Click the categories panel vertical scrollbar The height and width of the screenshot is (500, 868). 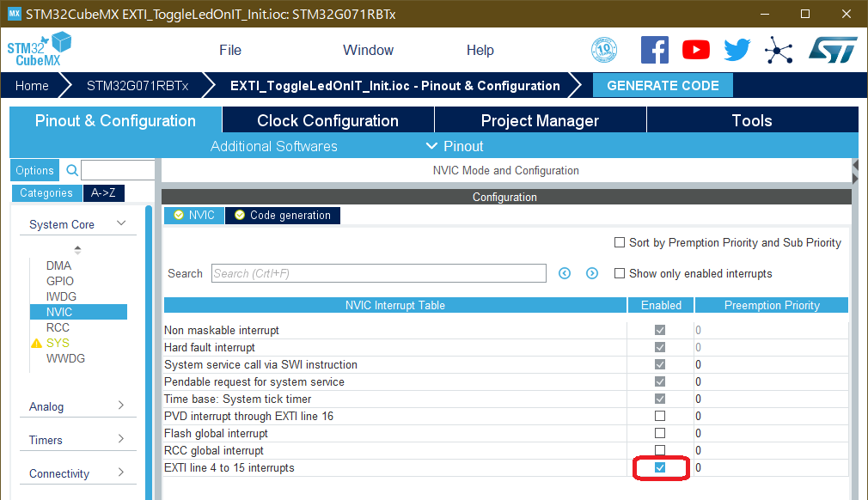149,352
